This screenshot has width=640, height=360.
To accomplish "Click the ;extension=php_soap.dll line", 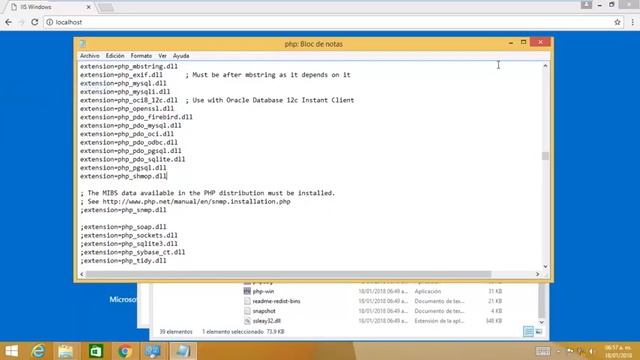I will (123, 227).
